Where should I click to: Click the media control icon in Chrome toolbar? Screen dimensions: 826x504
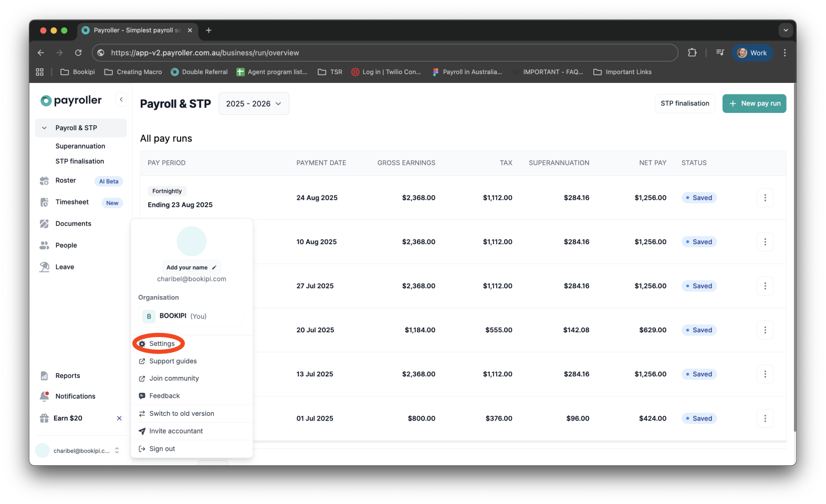(x=720, y=52)
